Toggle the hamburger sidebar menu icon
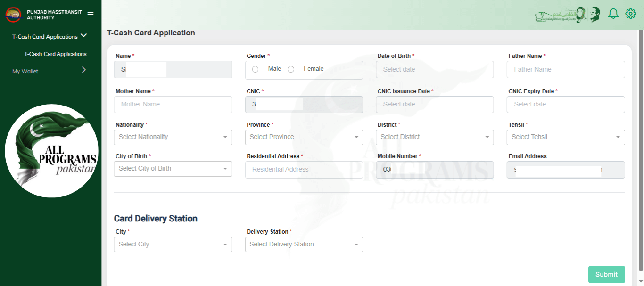The height and width of the screenshot is (286, 644). [x=91, y=14]
